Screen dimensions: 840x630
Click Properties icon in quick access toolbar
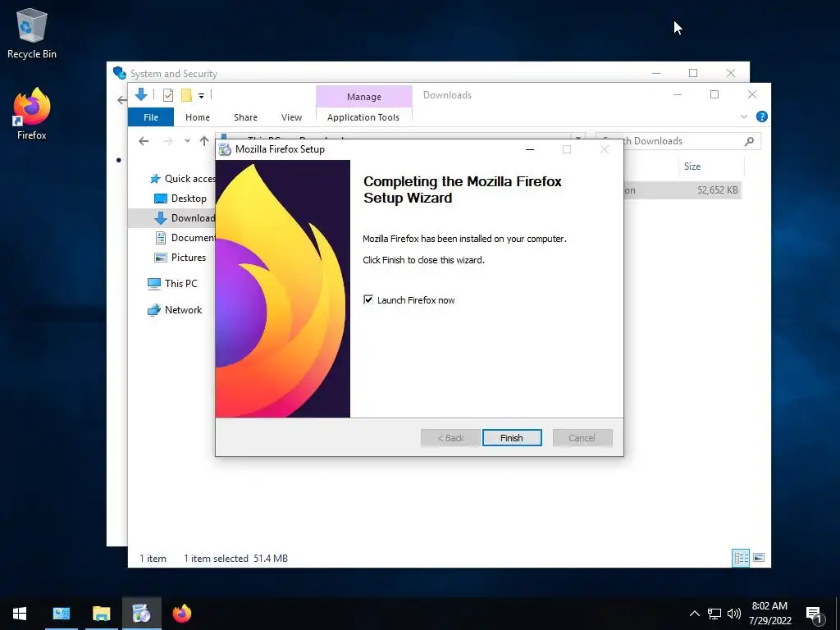click(x=167, y=95)
